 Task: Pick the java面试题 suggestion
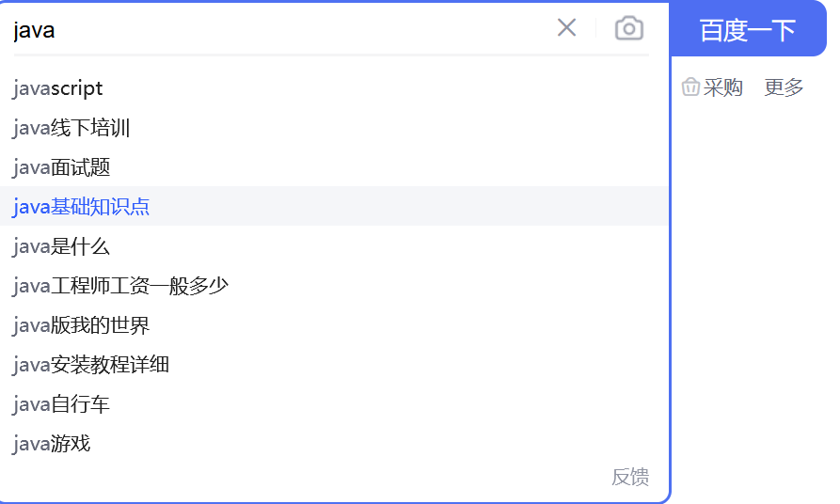pyautogui.click(x=62, y=167)
